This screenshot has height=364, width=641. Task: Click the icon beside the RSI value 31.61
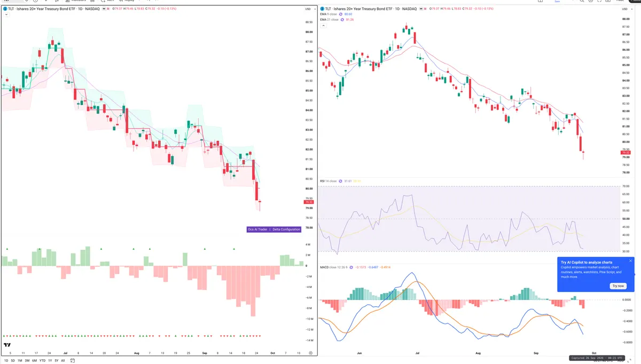coord(341,181)
